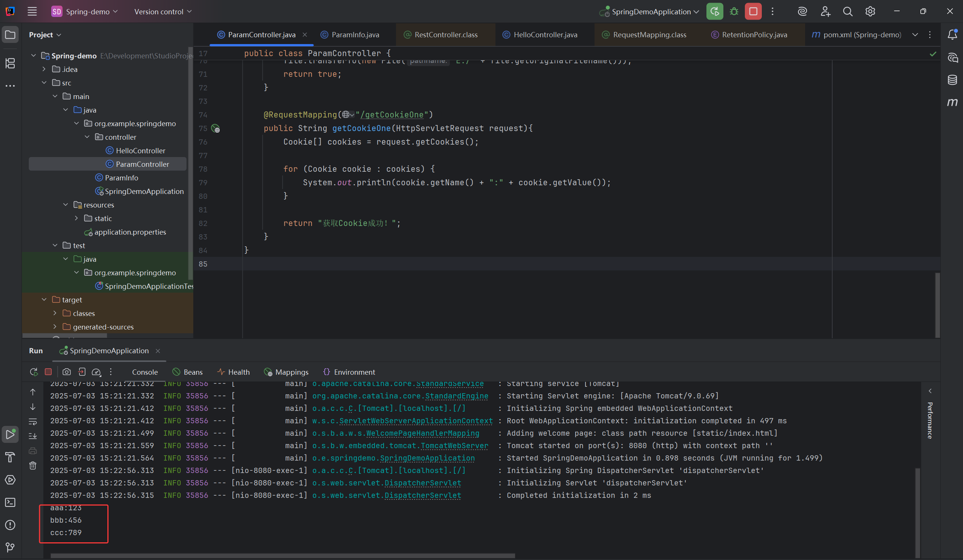Open the Structure tool window
963x560 pixels.
coord(10,63)
